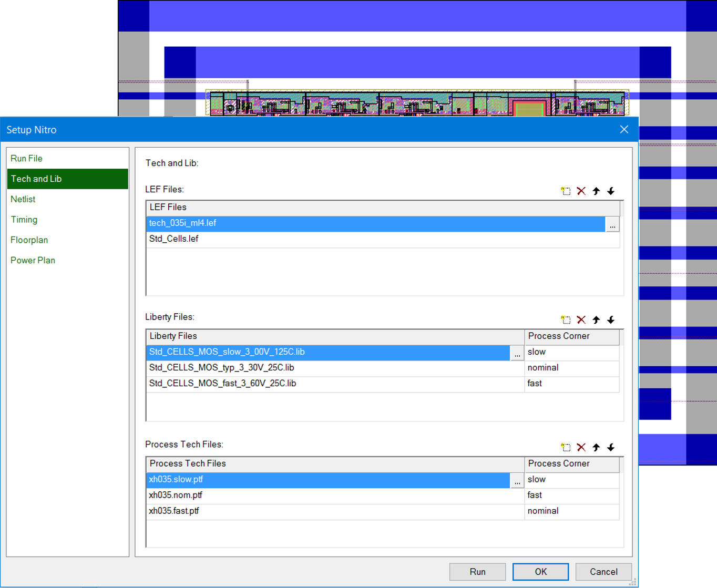Select Std_CELLS_MOS_fast_3_60V_25C.lib row

(x=335, y=384)
